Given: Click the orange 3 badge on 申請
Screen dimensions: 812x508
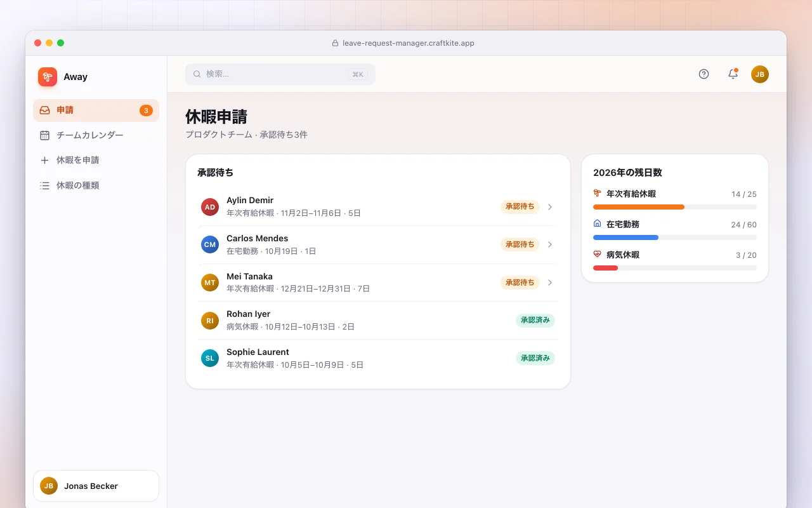Looking at the screenshot, I should click(x=146, y=110).
